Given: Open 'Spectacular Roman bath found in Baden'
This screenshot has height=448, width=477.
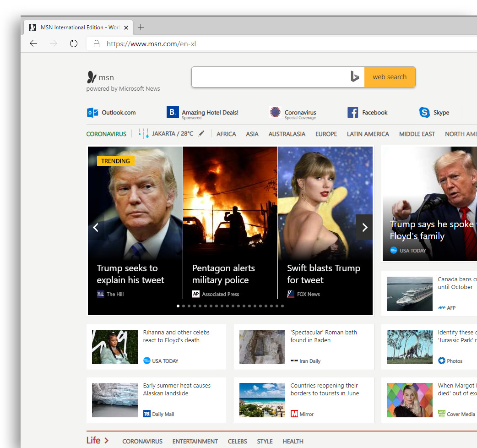Looking at the screenshot, I should tap(324, 336).
